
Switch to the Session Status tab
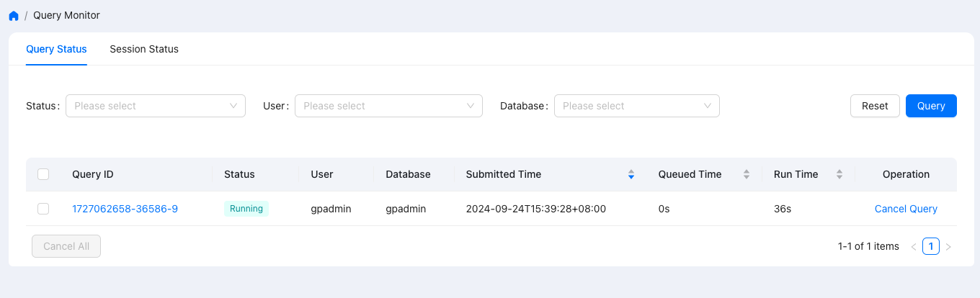pyautogui.click(x=144, y=49)
